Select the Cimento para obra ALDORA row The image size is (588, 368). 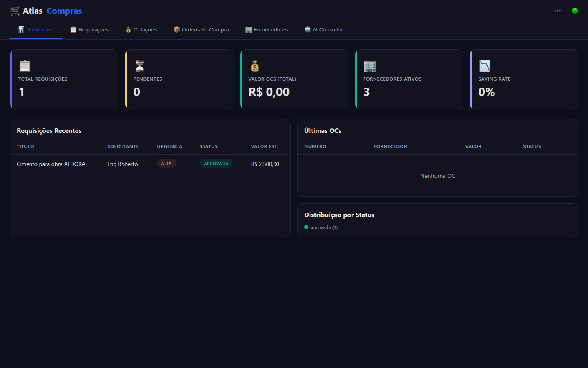click(150, 164)
